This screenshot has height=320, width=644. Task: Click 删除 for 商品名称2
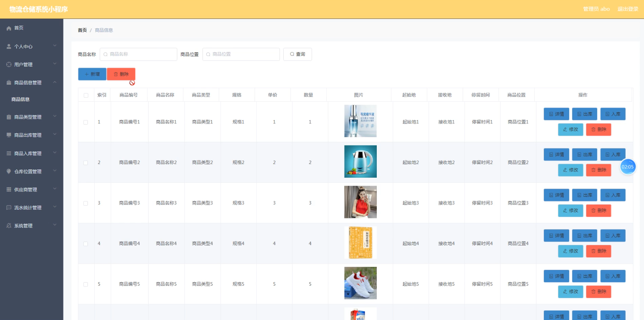[599, 170]
